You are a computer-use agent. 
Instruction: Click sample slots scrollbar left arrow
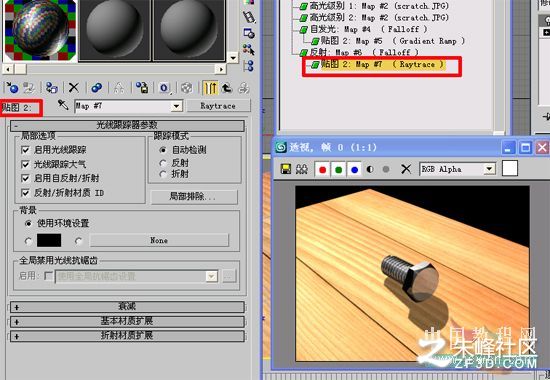8,69
